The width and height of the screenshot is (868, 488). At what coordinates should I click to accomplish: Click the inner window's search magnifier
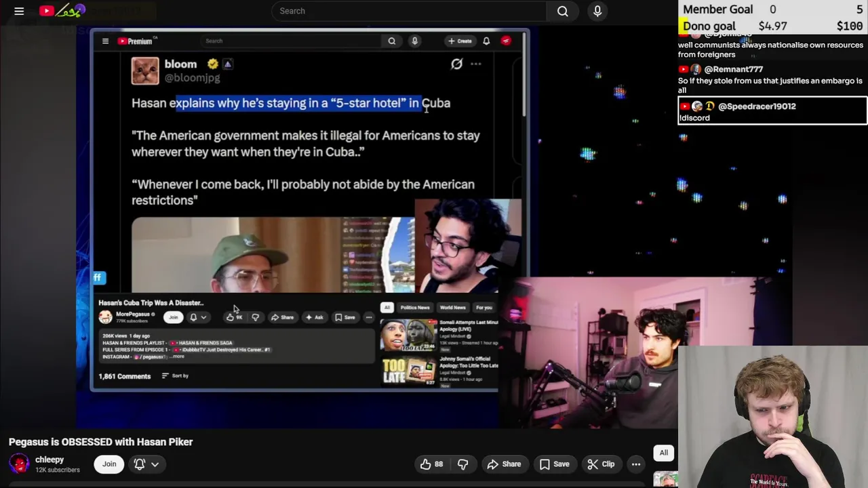392,41
